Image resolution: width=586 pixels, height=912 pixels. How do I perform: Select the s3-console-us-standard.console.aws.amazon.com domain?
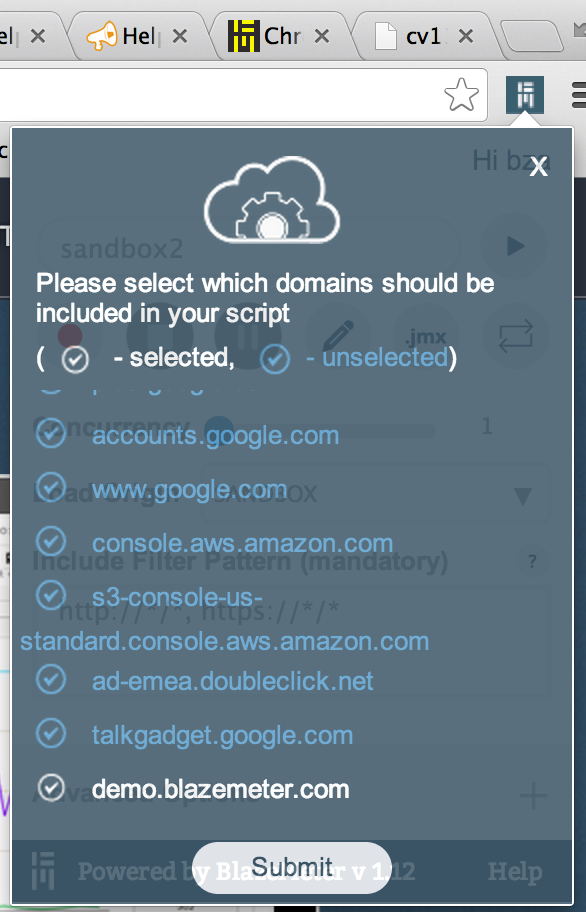click(51, 594)
